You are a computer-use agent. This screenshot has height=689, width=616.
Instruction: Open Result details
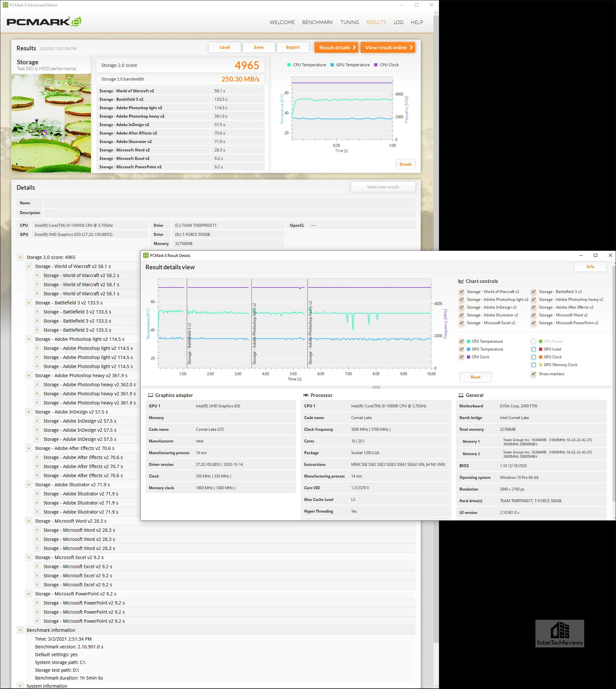click(336, 47)
